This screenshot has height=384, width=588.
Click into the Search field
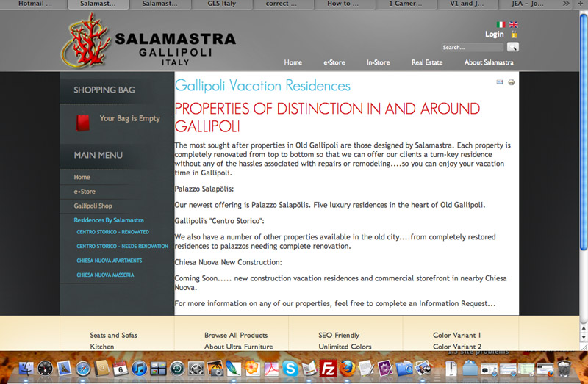(x=472, y=47)
